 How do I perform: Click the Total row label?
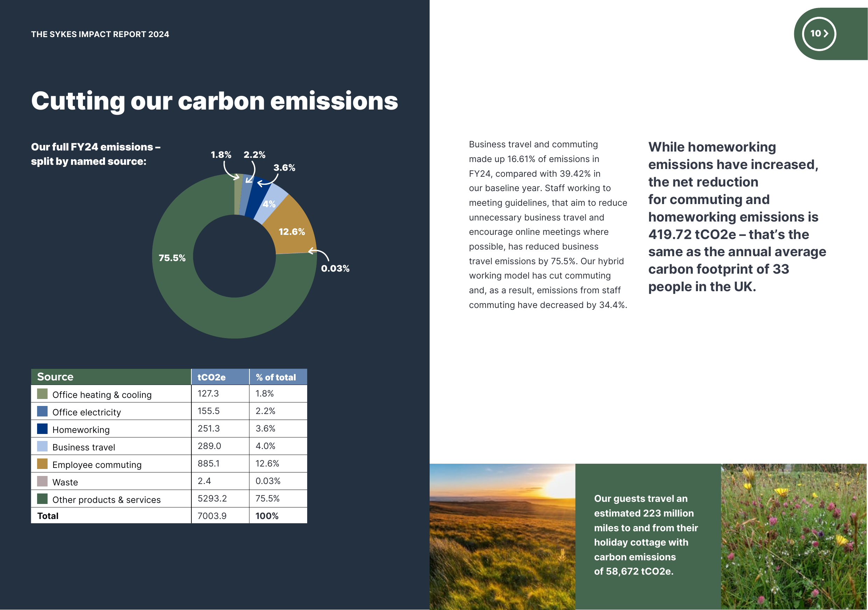(x=48, y=516)
